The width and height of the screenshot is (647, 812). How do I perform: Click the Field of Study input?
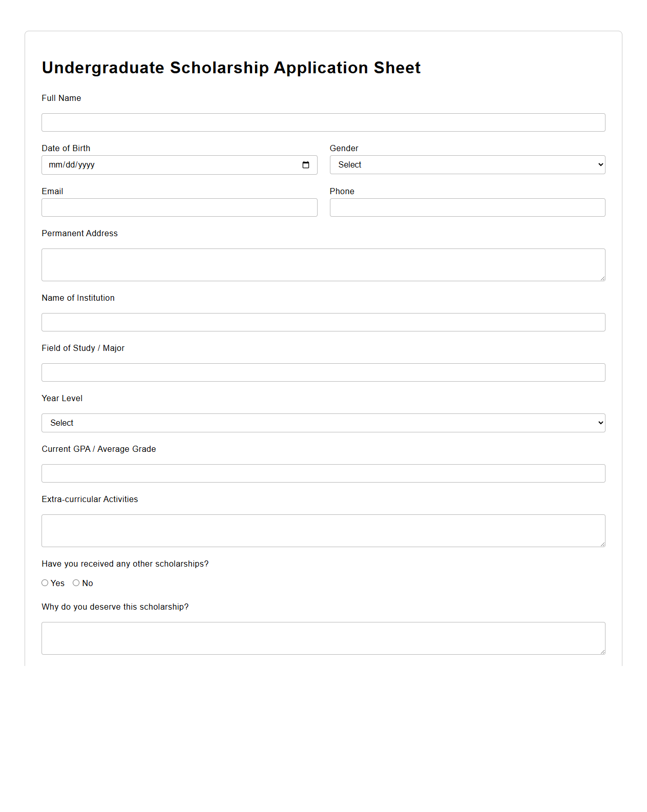pos(323,372)
